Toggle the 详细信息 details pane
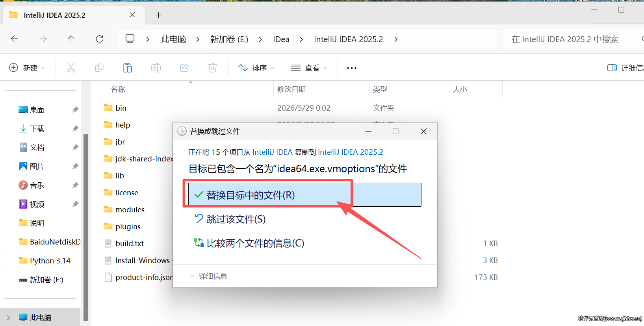The width and height of the screenshot is (644, 326). click(x=625, y=68)
